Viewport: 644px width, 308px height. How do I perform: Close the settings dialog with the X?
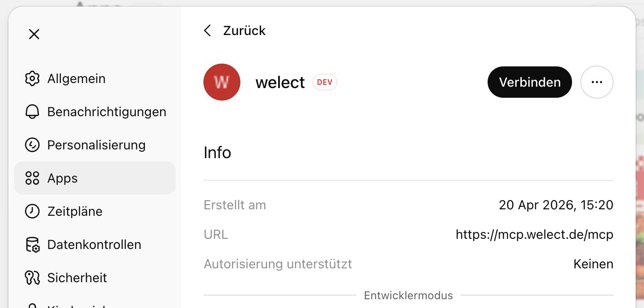(x=34, y=34)
